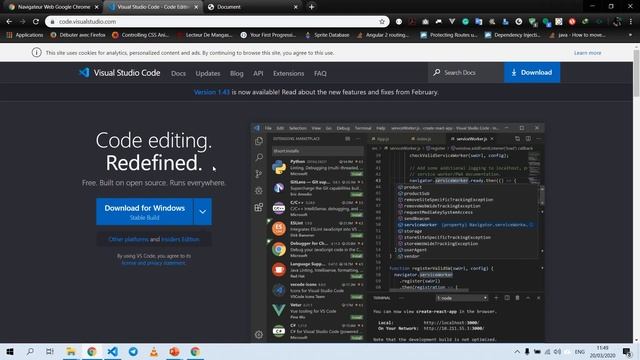Viewport: 640px width, 360px height.
Task: Open Task View in the taskbar
Action: point(50,351)
